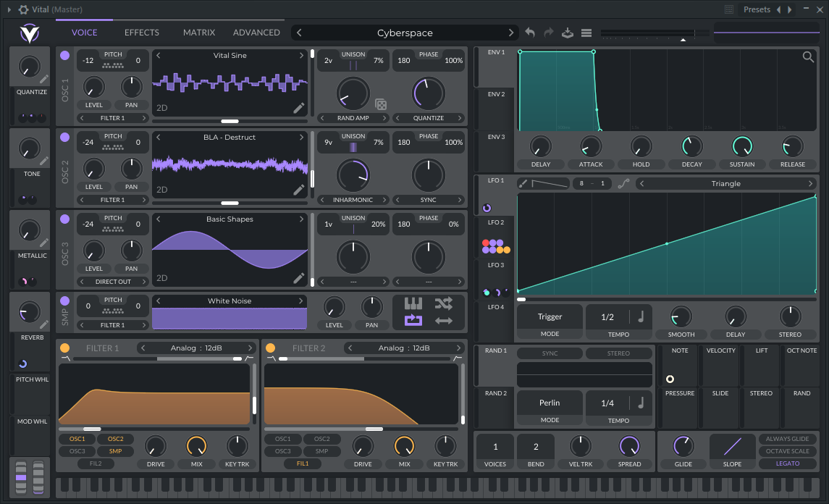Viewport: 829px width, 504px height.
Task: Switch to the EFFECTS tab
Action: pyautogui.click(x=142, y=33)
